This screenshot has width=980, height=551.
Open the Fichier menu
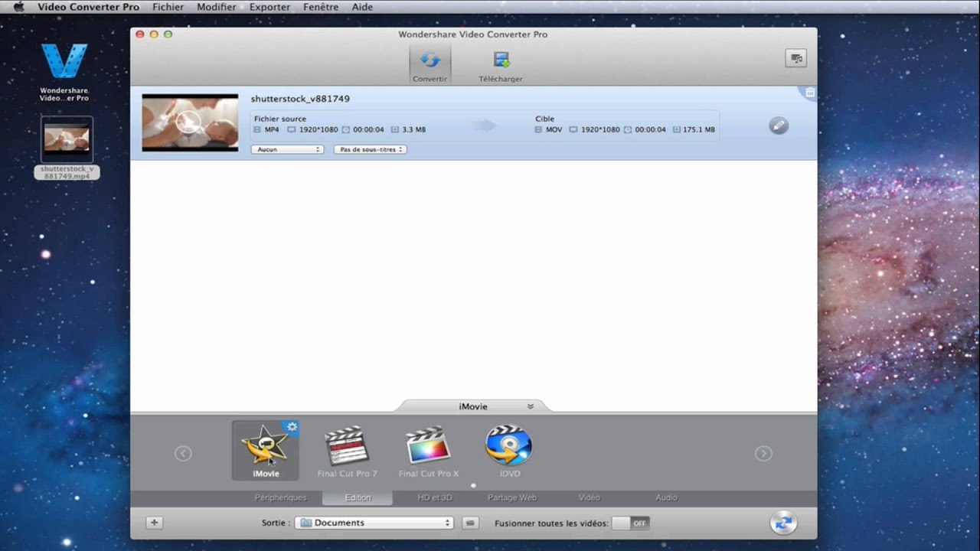[168, 7]
